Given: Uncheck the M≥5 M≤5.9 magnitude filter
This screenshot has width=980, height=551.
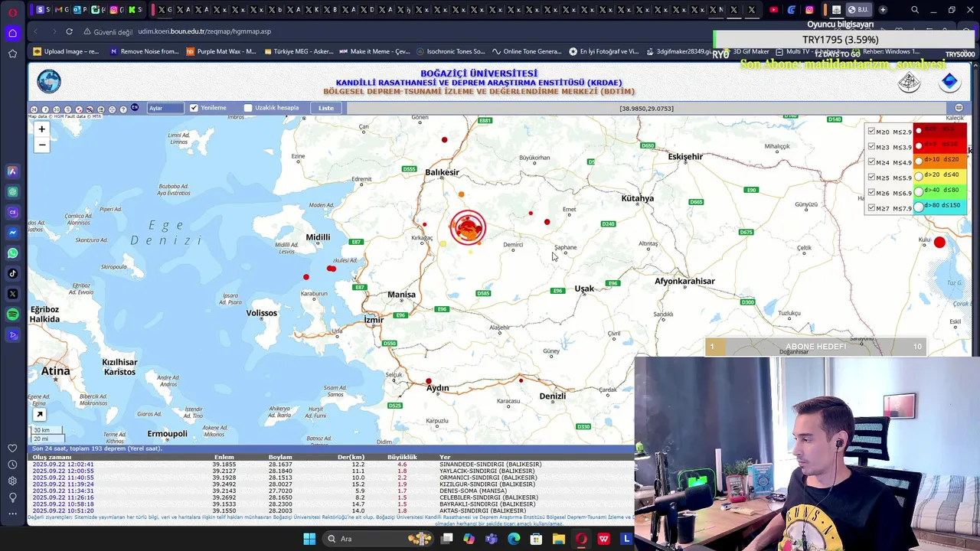Looking at the screenshot, I should click(871, 178).
